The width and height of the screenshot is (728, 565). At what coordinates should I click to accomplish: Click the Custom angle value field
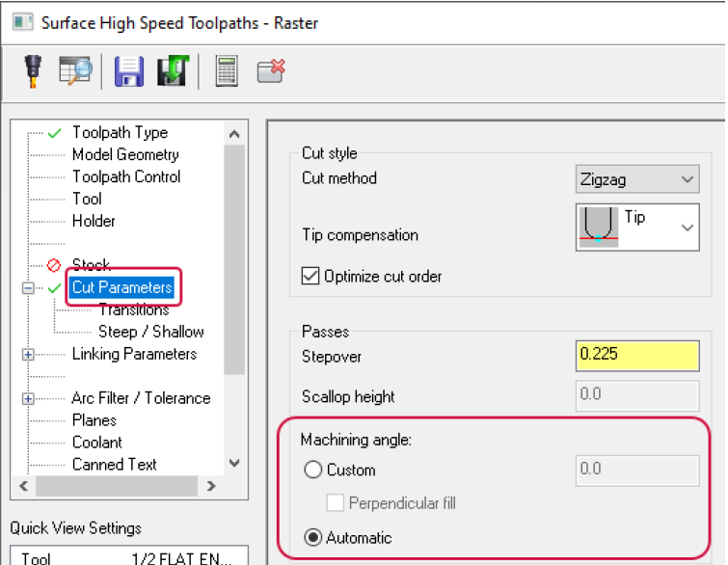tap(637, 471)
